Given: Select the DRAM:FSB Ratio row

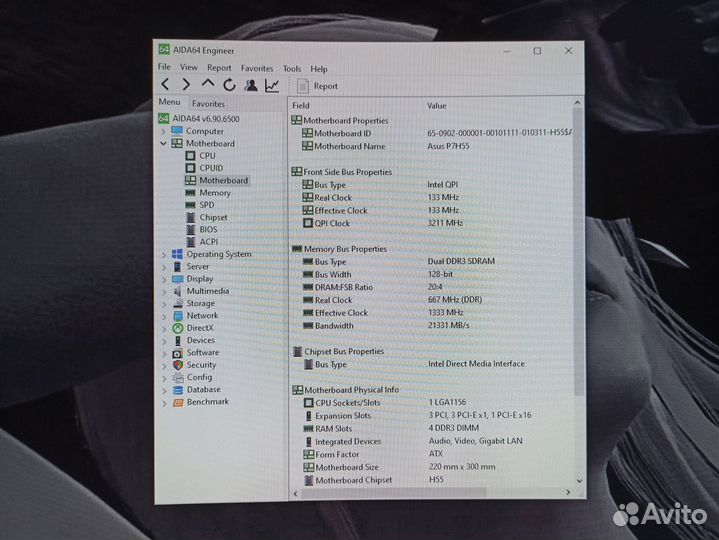Looking at the screenshot, I should 431,287.
